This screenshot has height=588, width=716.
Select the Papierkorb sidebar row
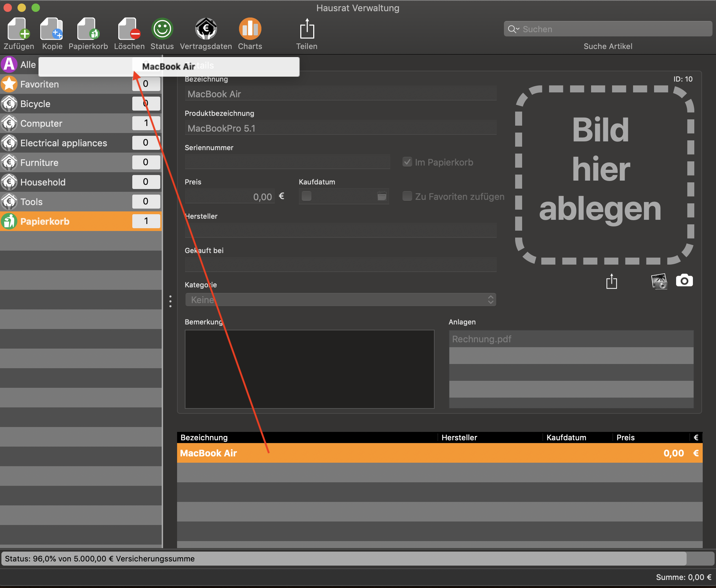pos(81,221)
